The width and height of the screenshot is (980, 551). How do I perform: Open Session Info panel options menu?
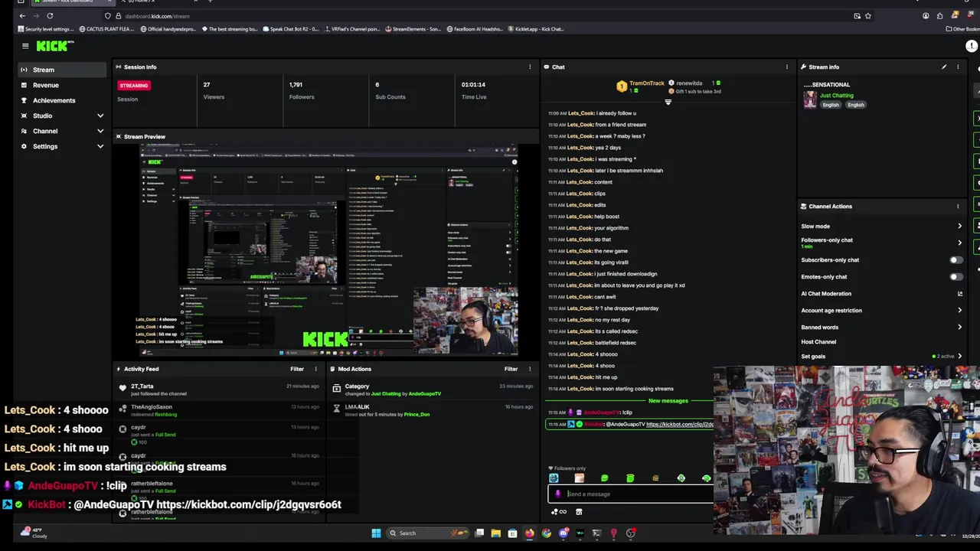coord(530,67)
